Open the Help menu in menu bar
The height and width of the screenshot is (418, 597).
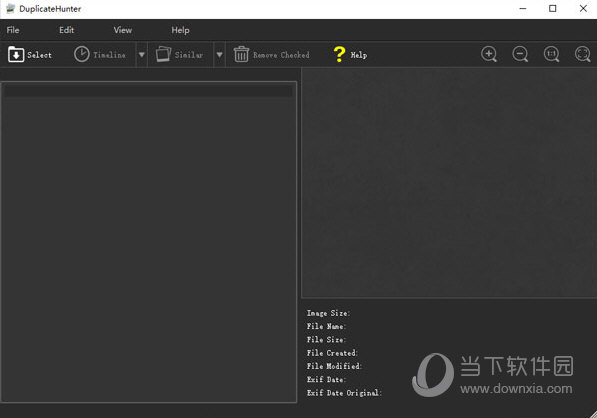[x=180, y=30]
